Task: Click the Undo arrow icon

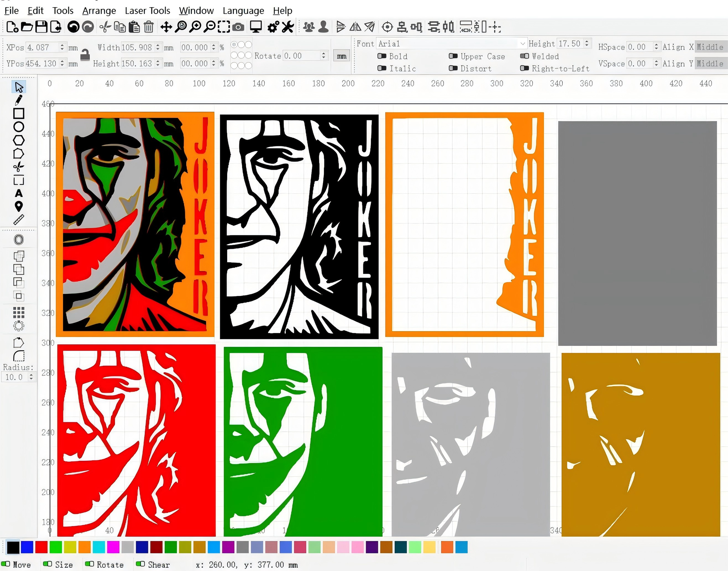Action: click(73, 27)
